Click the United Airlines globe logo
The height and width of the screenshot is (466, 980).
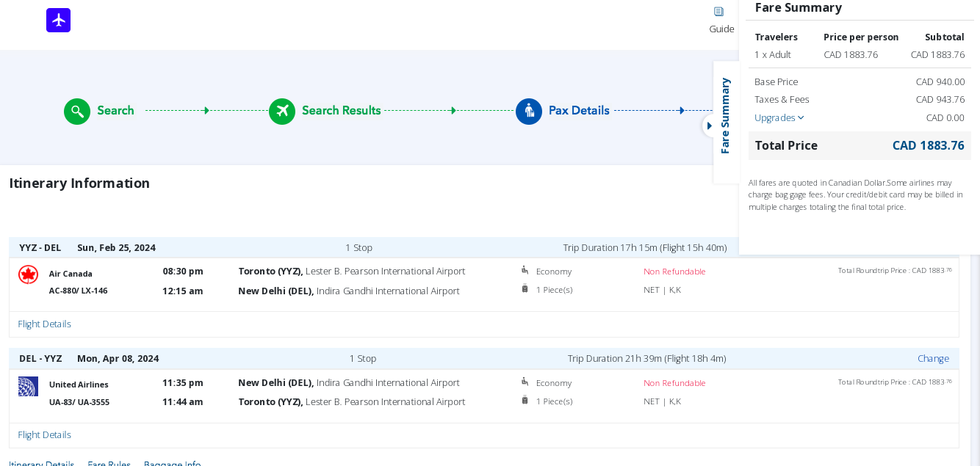(x=28, y=386)
